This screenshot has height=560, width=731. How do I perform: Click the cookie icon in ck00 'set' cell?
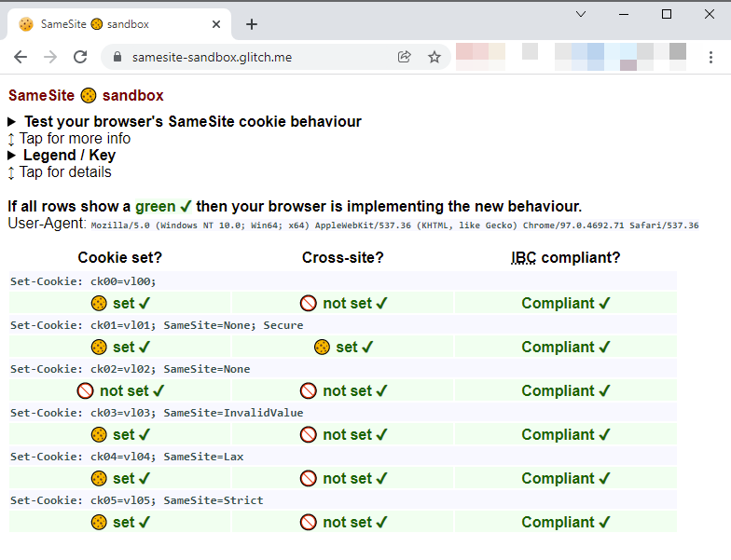(x=99, y=304)
